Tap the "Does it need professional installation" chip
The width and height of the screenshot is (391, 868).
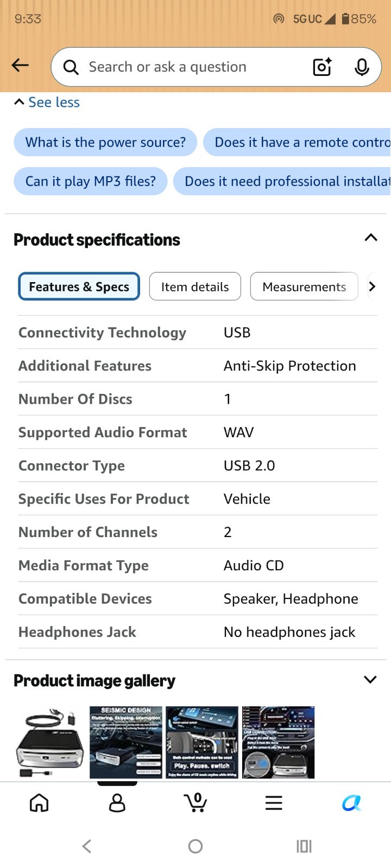pos(282,181)
